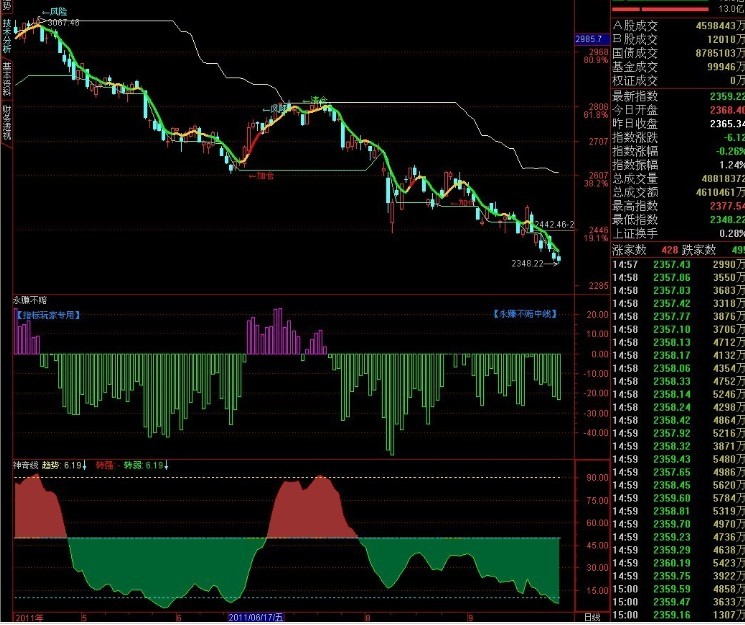Click the A股成交 row
The image size is (745, 625).
678,26
